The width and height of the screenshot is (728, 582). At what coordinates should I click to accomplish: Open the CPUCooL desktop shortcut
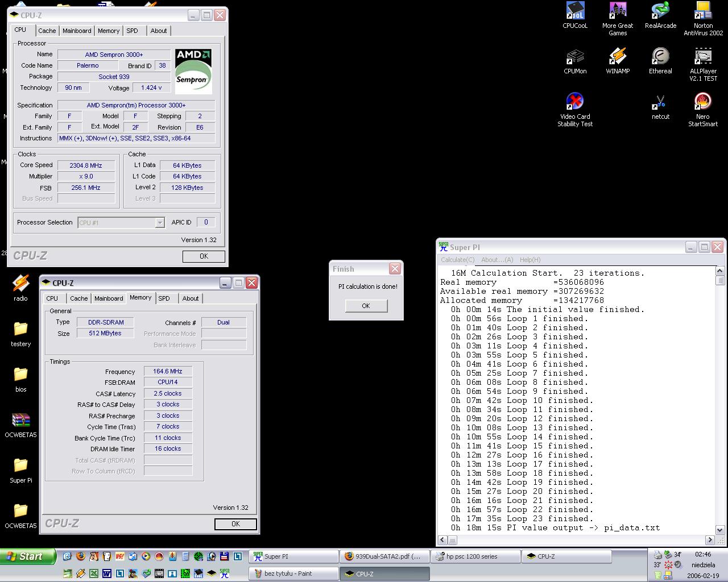coord(575,11)
